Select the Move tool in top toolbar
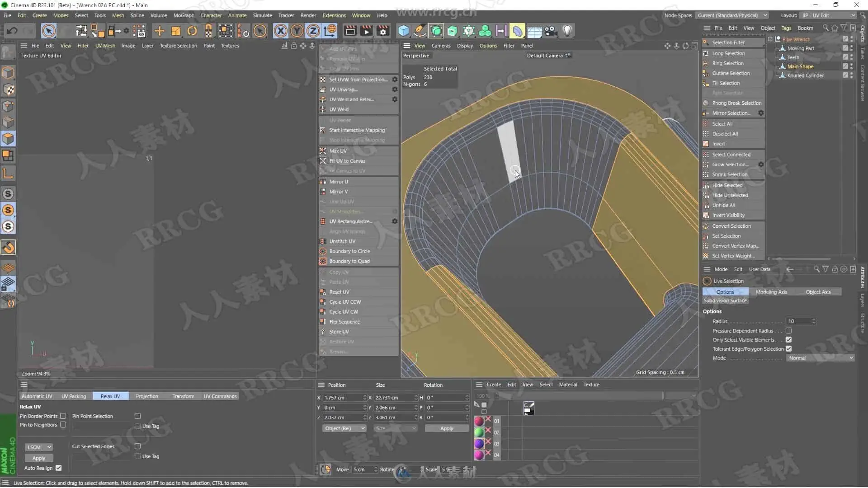The height and width of the screenshot is (488, 868). [159, 31]
